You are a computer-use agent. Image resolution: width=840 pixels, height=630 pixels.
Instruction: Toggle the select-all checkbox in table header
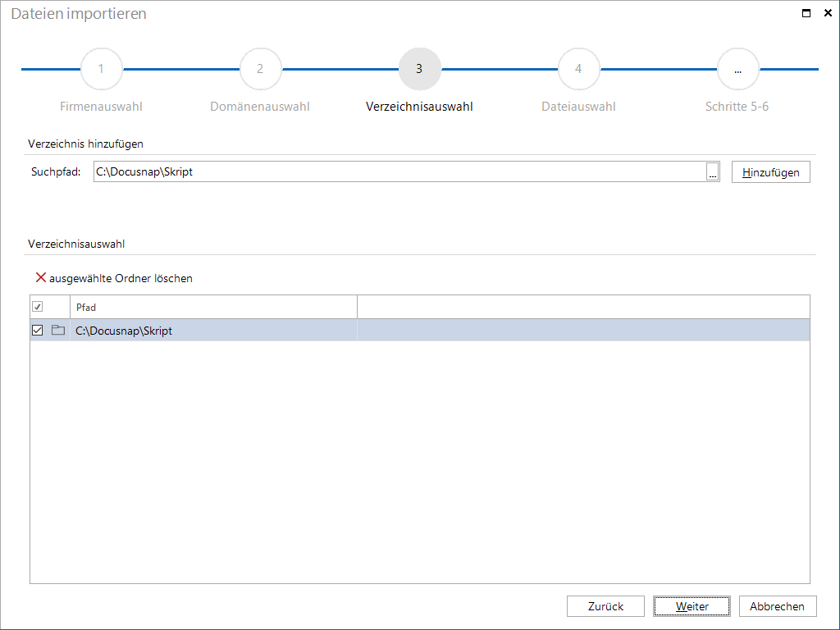[x=38, y=307]
